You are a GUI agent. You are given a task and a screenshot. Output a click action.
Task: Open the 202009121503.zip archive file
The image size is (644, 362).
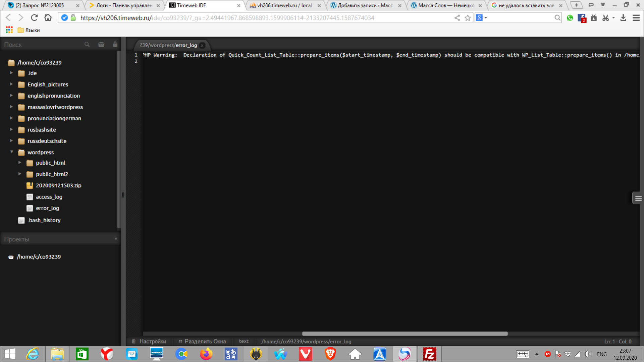58,185
